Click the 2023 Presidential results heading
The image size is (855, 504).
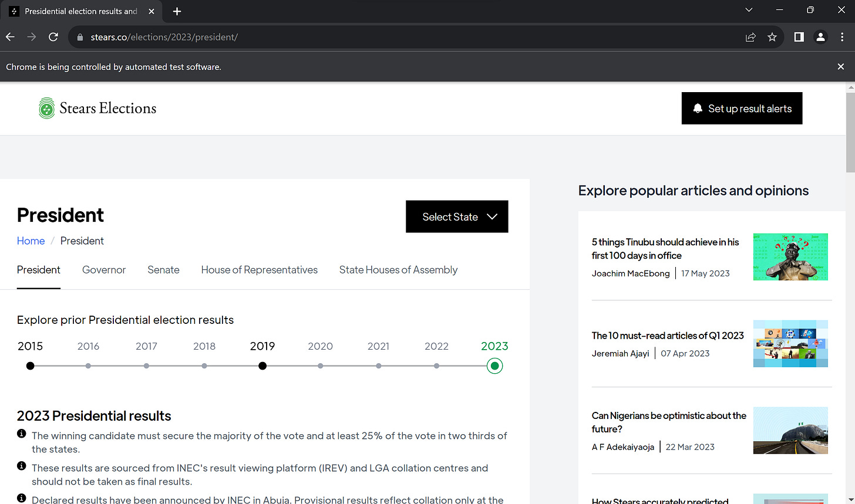click(x=94, y=416)
